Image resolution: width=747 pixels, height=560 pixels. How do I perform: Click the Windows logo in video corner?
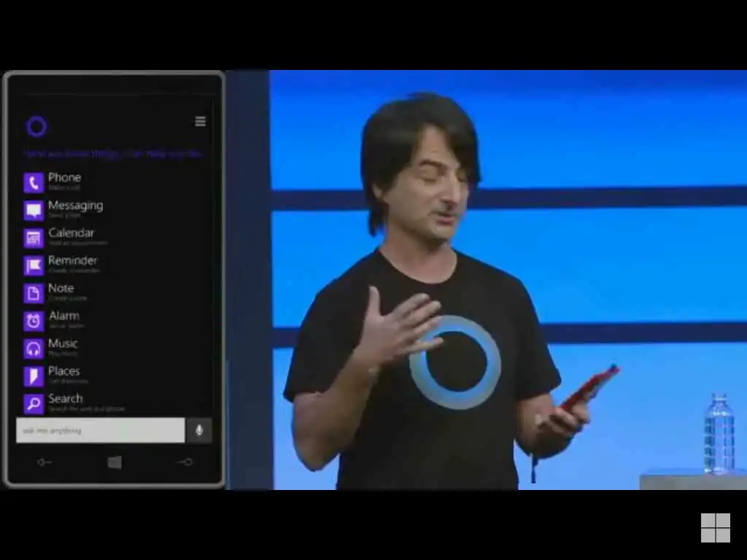point(715,528)
